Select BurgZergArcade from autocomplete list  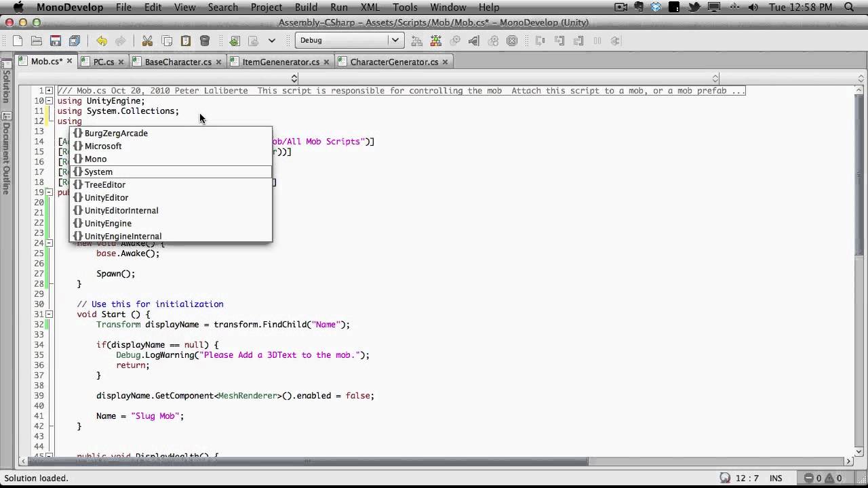[x=171, y=134]
